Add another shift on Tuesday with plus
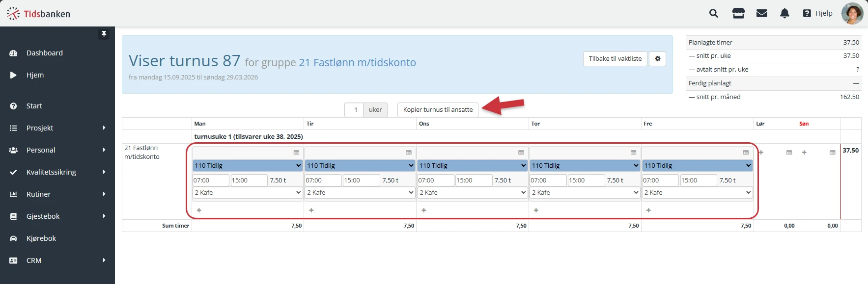The image size is (868, 284). pos(311,210)
